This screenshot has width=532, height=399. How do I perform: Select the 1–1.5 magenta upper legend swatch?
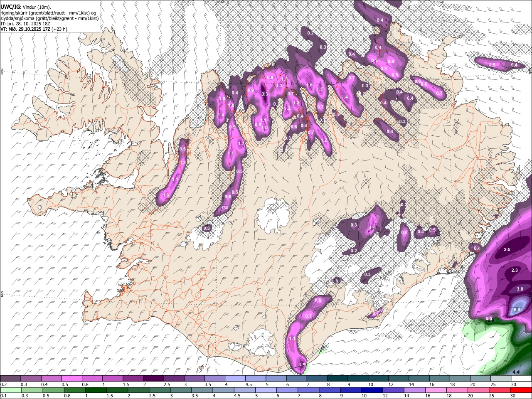(113, 379)
